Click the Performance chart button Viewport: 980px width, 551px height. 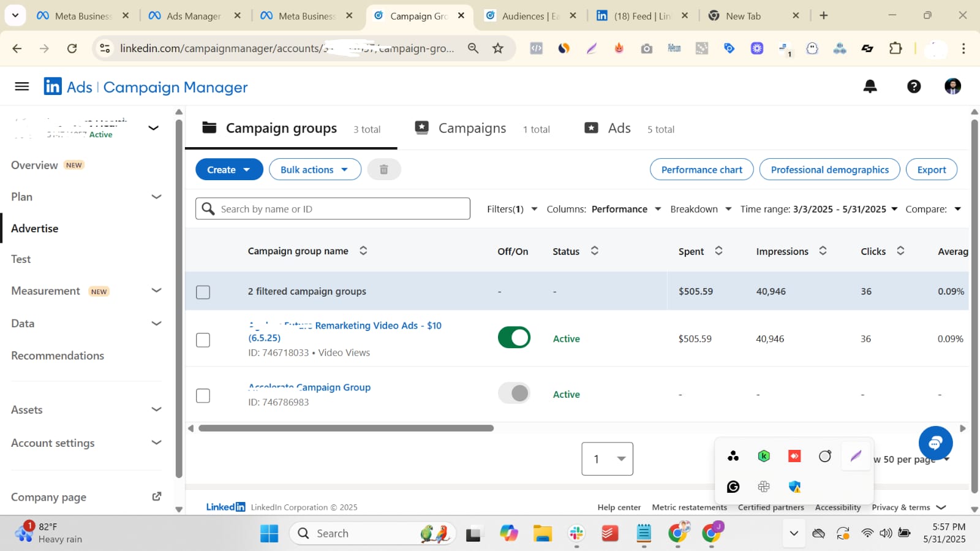(701, 169)
